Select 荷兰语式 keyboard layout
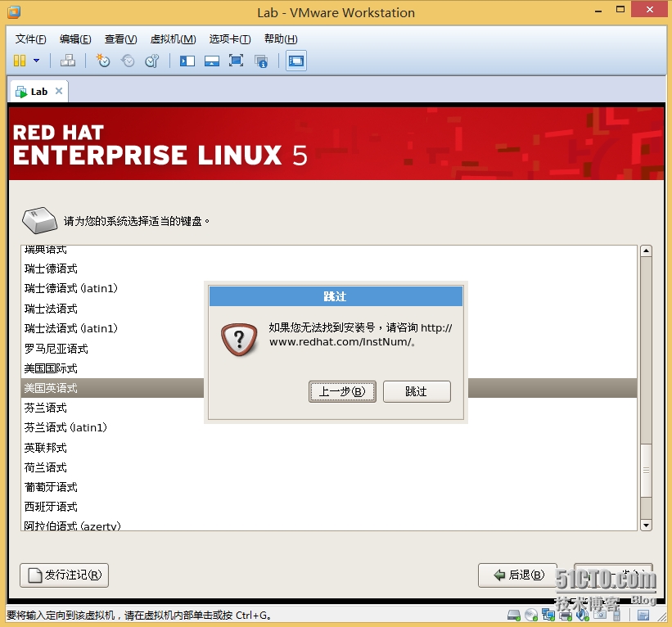This screenshot has width=672, height=627. pos(329,467)
